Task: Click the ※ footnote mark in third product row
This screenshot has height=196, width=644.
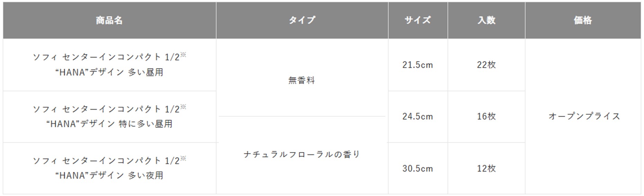Action: pos(183,158)
